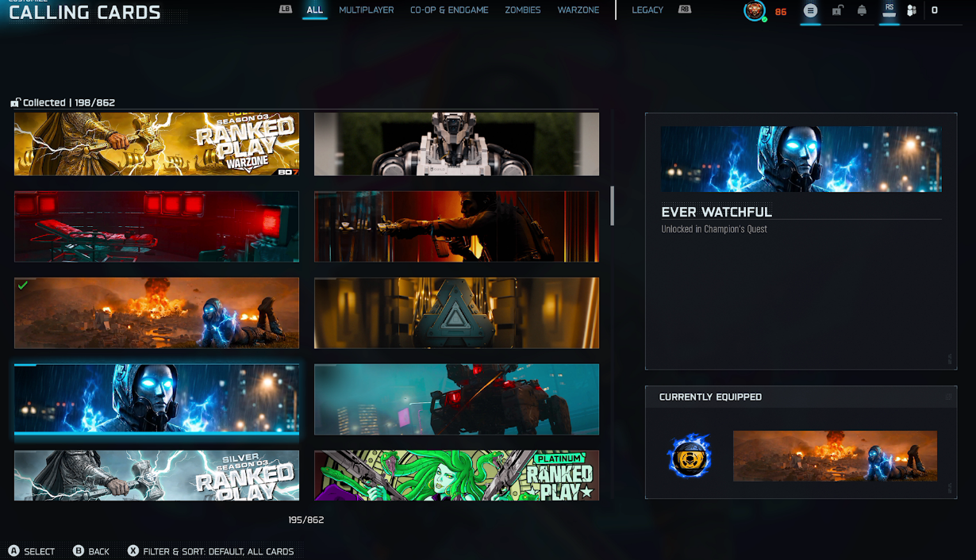Open the social friends icon
This screenshot has height=560, width=976.
pyautogui.click(x=912, y=10)
